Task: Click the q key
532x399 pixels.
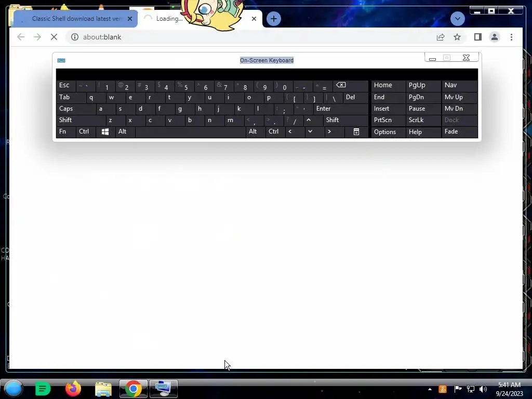Action: click(95, 97)
